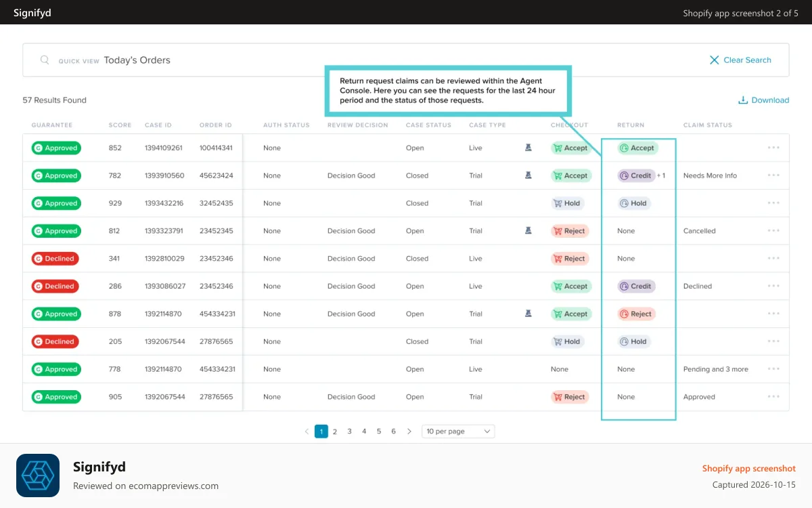Click checkout Hold badge in score 205 row

[568, 341]
